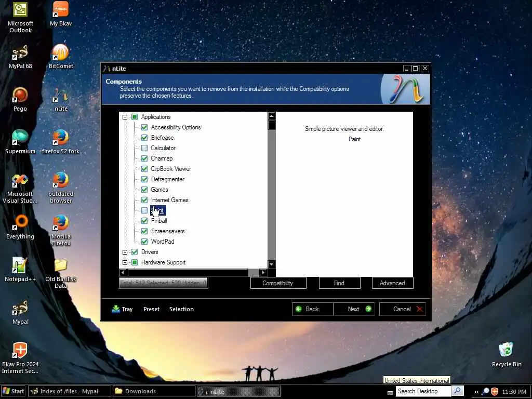The image size is (532, 399).
Task: Open Supermium browser shortcut
Action: pos(20,142)
